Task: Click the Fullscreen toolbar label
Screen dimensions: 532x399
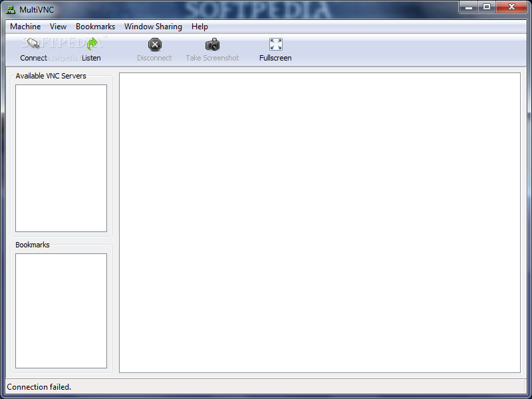Action: pos(275,58)
